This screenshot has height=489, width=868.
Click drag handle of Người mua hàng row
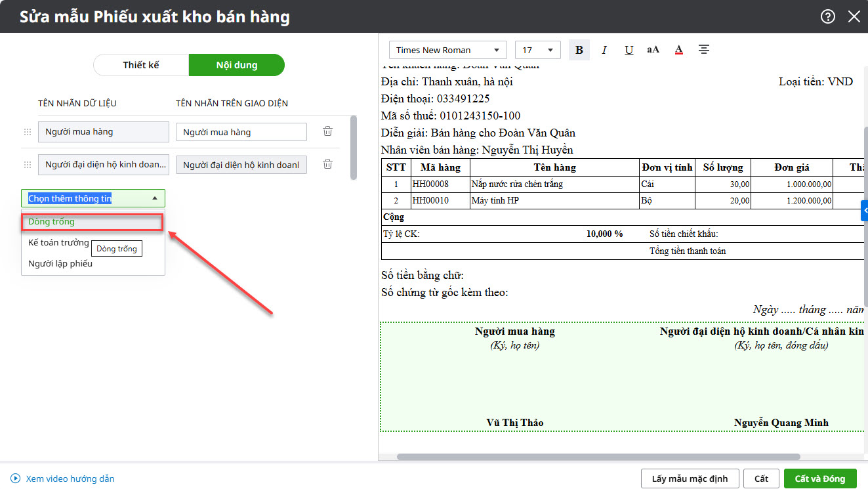[x=28, y=132]
